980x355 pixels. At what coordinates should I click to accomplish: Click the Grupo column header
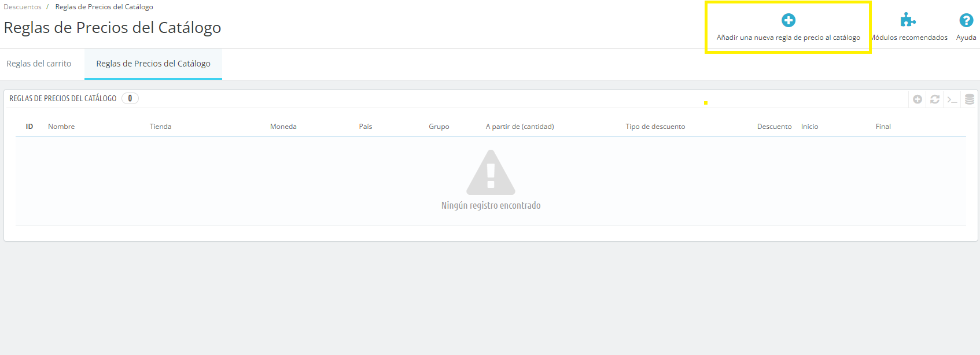coord(439,127)
